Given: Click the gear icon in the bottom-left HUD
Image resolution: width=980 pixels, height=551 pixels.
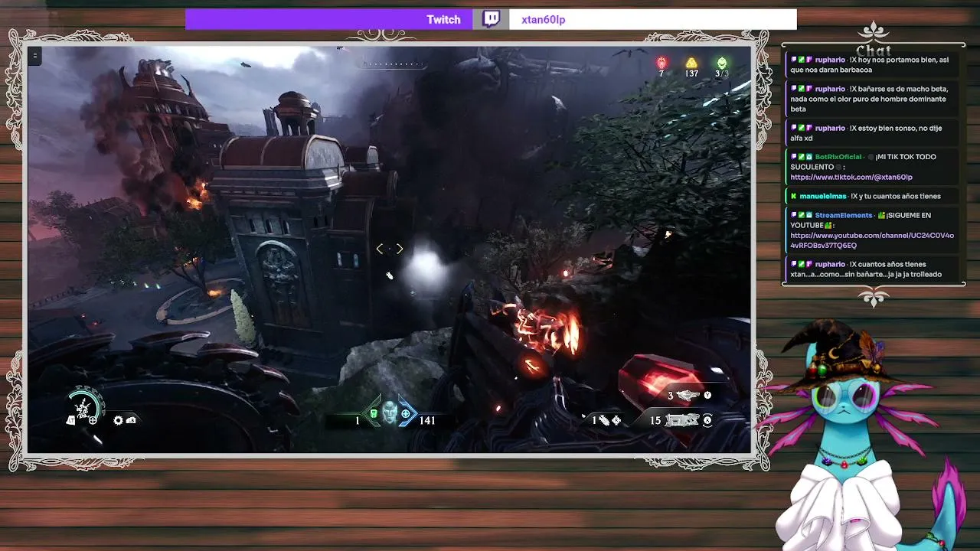Looking at the screenshot, I should pyautogui.click(x=118, y=420).
